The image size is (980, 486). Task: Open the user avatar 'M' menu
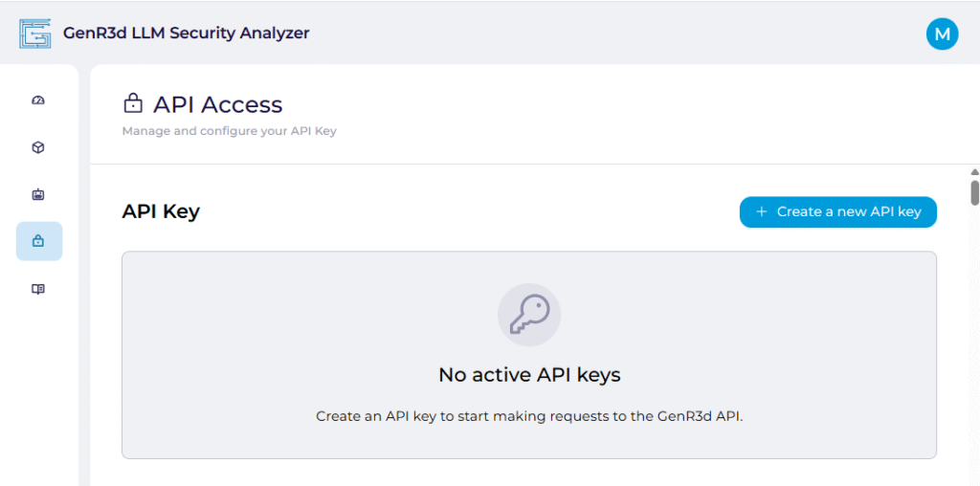coord(942,33)
